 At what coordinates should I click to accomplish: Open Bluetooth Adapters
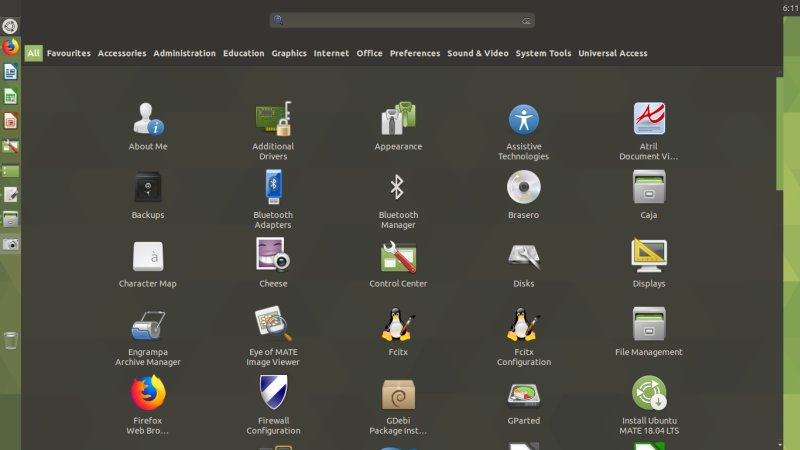click(273, 199)
